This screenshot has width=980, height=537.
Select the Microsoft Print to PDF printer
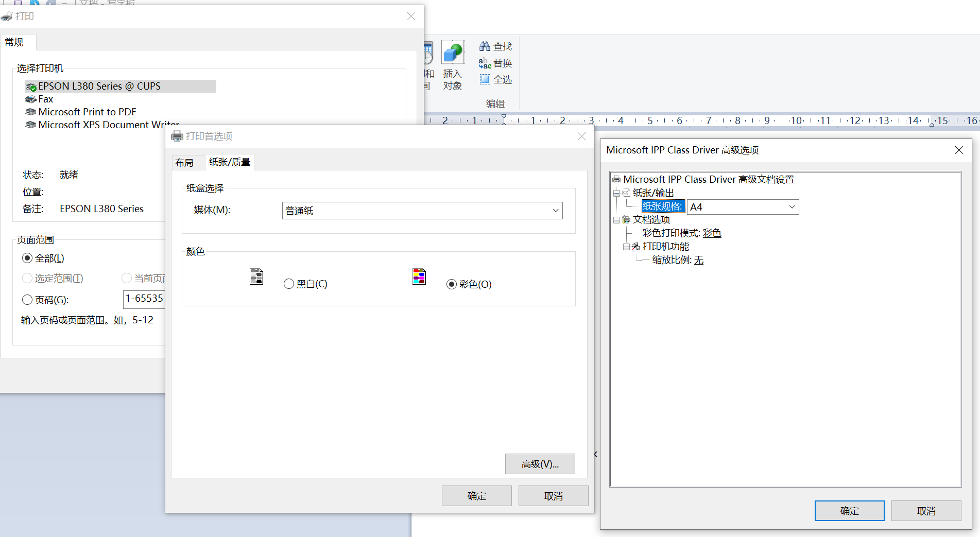[87, 112]
